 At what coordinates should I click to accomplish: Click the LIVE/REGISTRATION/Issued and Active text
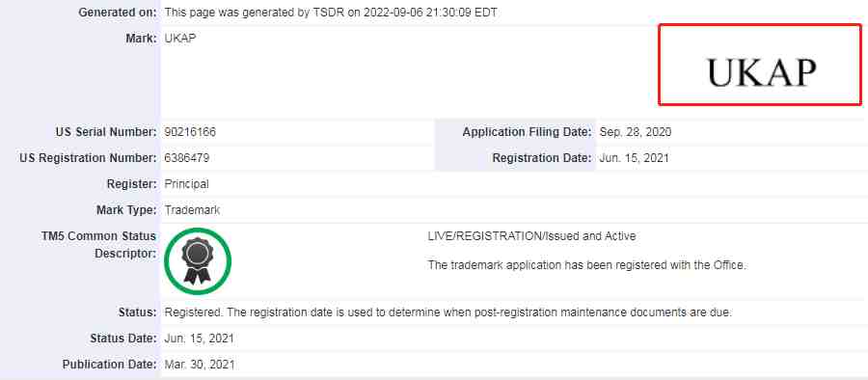coord(531,236)
